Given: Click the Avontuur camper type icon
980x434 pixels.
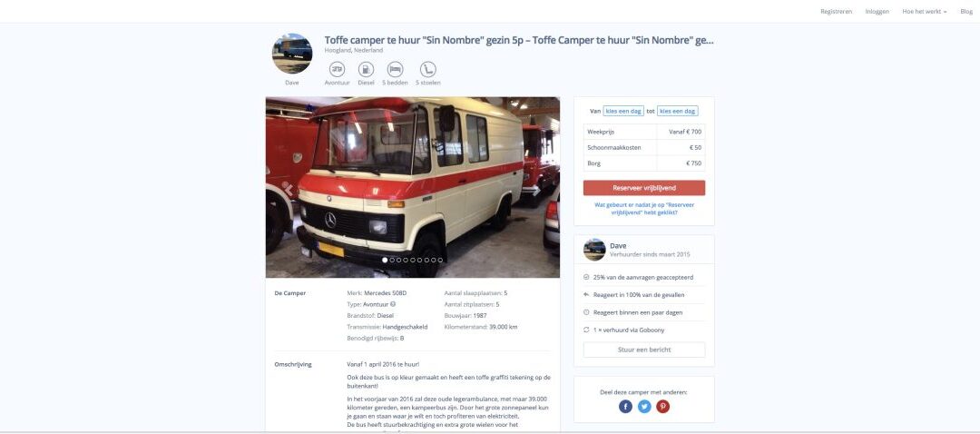Looking at the screenshot, I should (x=337, y=69).
